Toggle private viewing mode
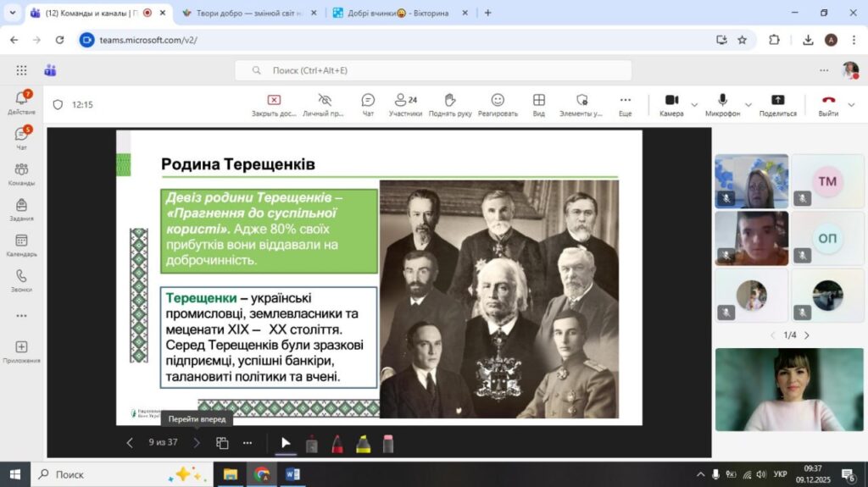Image resolution: width=868 pixels, height=487 pixels. (x=324, y=104)
